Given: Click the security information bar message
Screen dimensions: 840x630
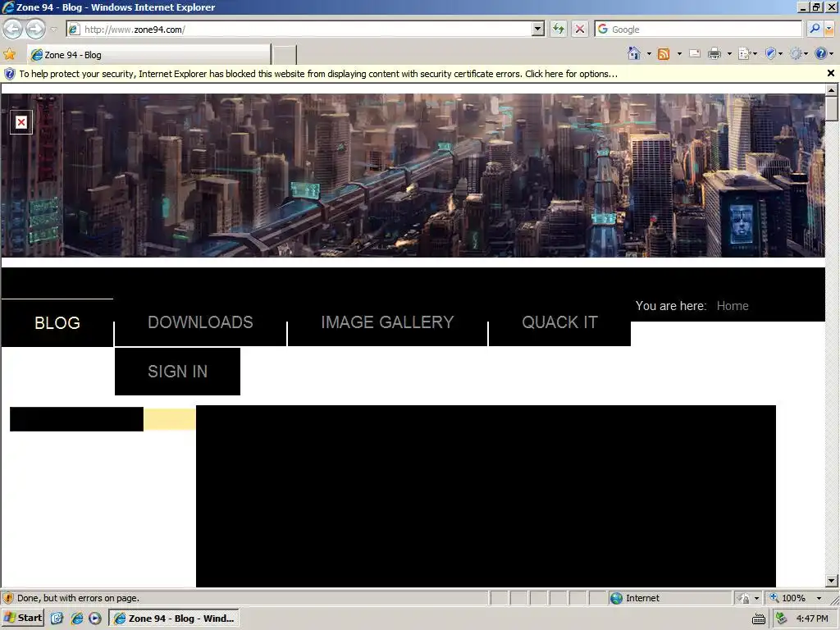Looking at the screenshot, I should pos(318,74).
